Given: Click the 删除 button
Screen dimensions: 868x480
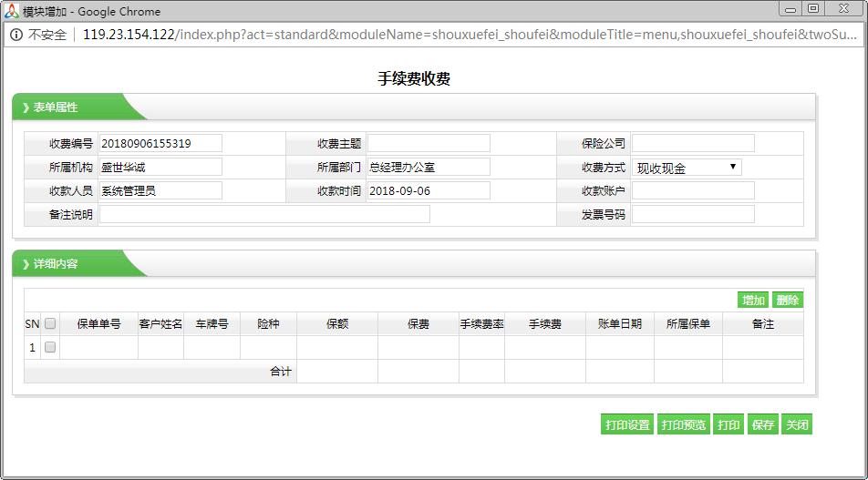Looking at the screenshot, I should tap(788, 301).
